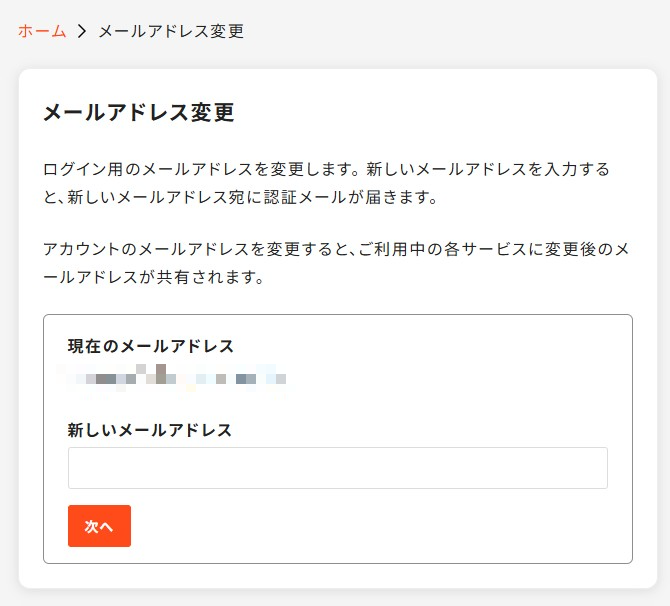This screenshot has height=606, width=670.
Task: Click the ホーム breadcrumb link
Action: pyautogui.click(x=42, y=31)
